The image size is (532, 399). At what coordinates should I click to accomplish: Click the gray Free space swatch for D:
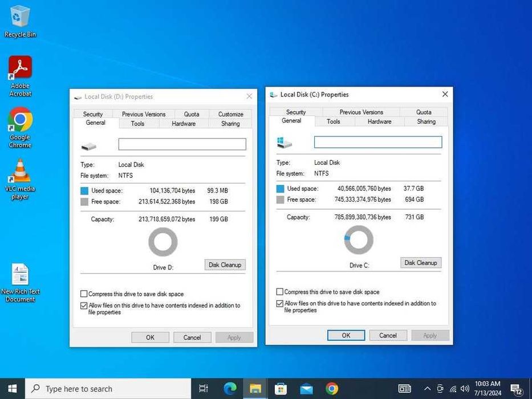coord(84,202)
